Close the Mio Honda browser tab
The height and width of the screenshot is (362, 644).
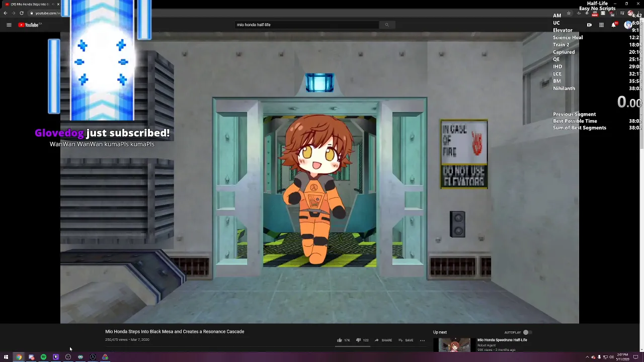coord(58,4)
